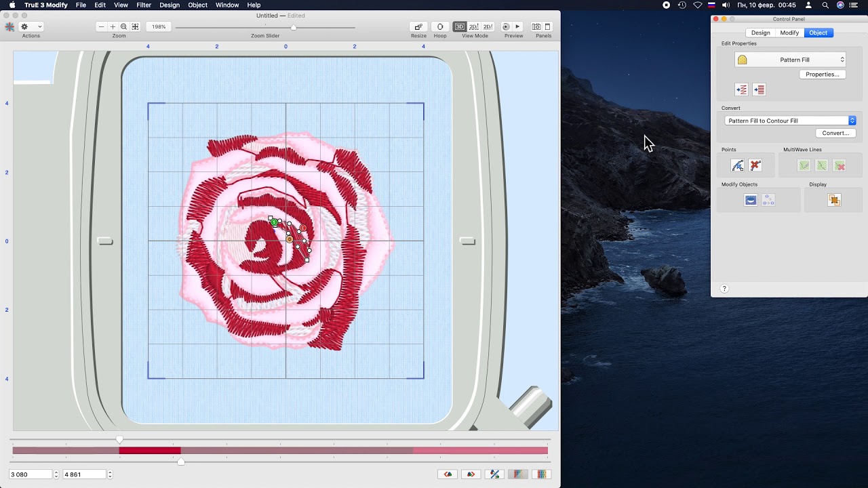Switch to second 2D view mode
Viewport: 868px width, 488px height.
click(x=487, y=26)
